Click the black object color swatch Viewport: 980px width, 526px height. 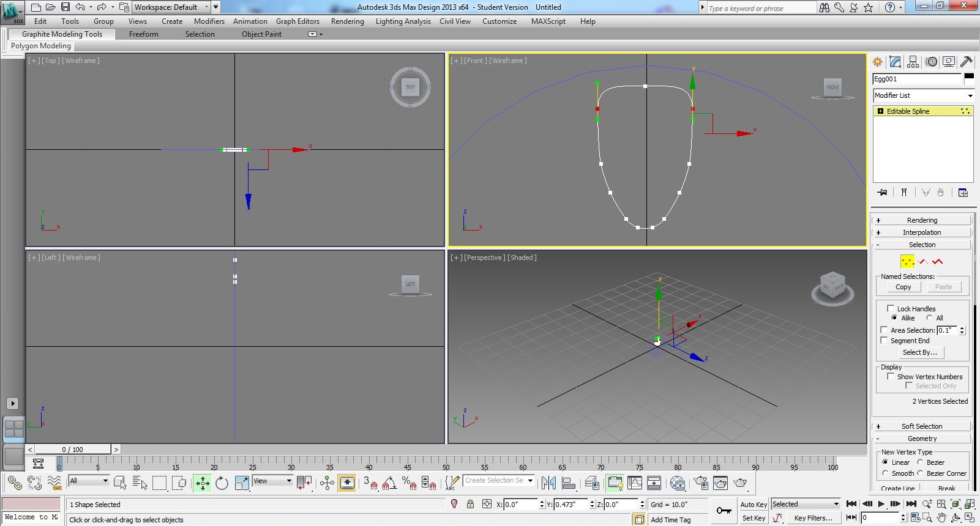tap(969, 76)
